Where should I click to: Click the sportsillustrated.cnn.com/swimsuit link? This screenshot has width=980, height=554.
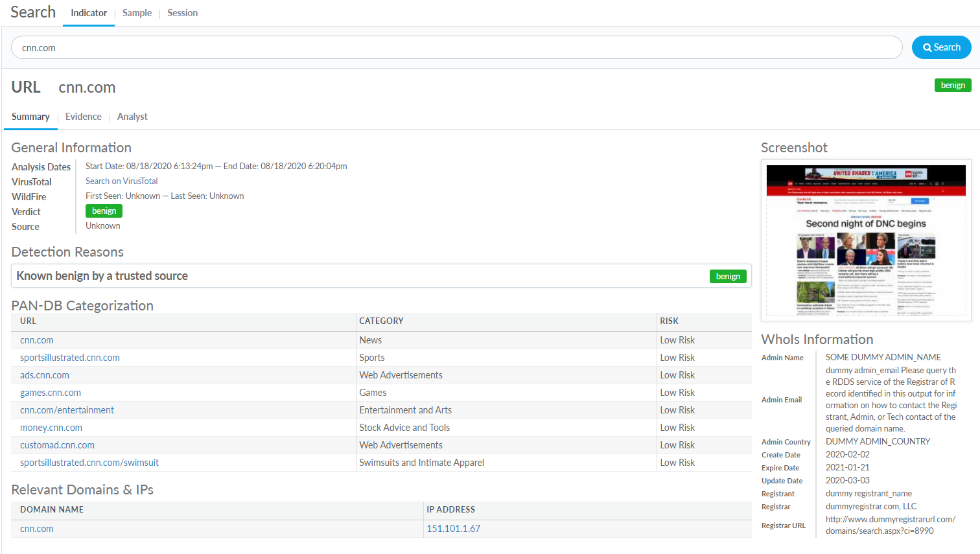pyautogui.click(x=89, y=463)
